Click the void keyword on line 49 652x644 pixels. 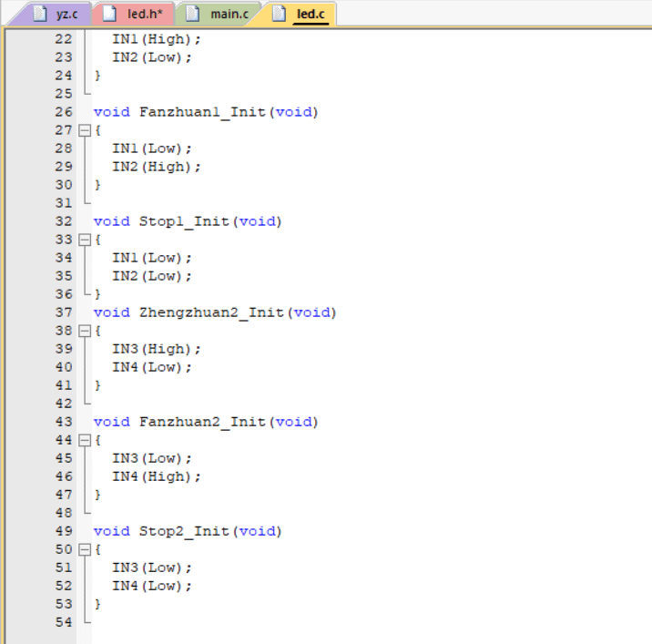click(112, 531)
